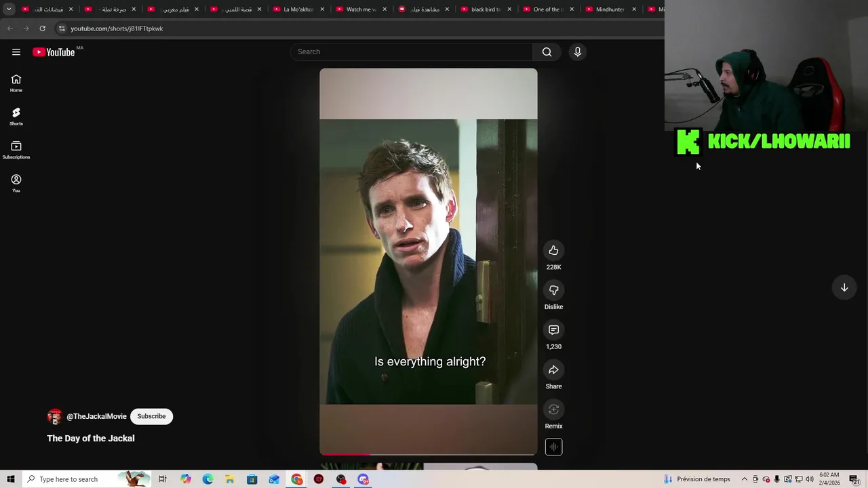Open Outlook from the taskbar

pyautogui.click(x=274, y=479)
